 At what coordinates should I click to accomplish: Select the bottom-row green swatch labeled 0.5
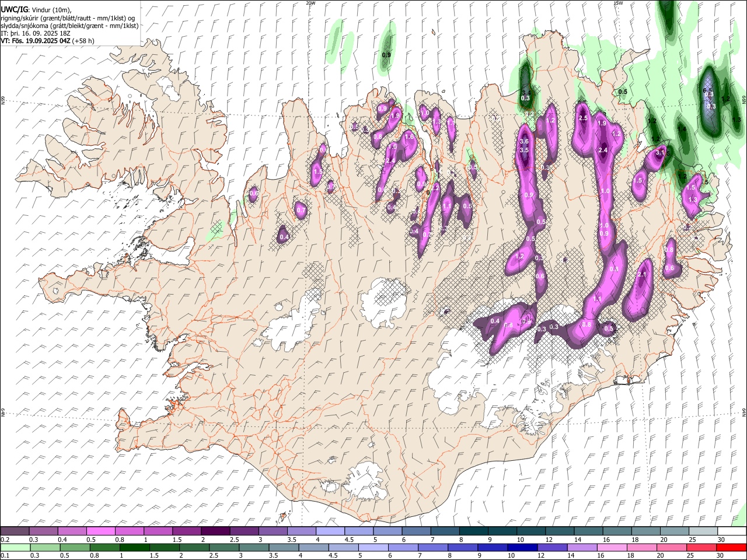pos(75,548)
